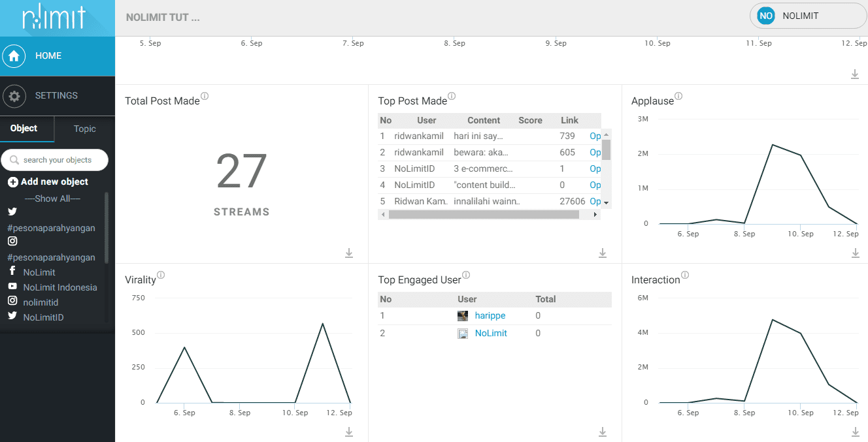Image resolution: width=868 pixels, height=442 pixels.
Task: Open the Settings gear icon
Action: pos(14,96)
